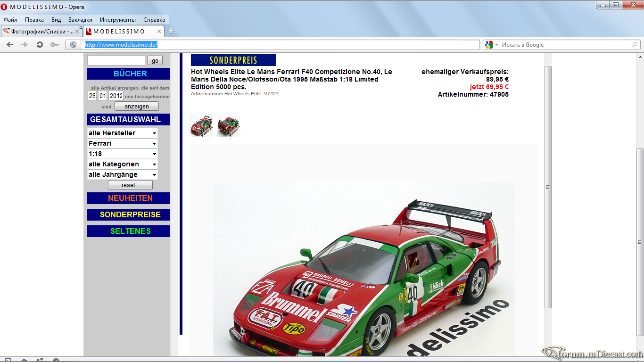Click the Modelissimo tab favicon
Screen dimensions: 644x362
88,32
